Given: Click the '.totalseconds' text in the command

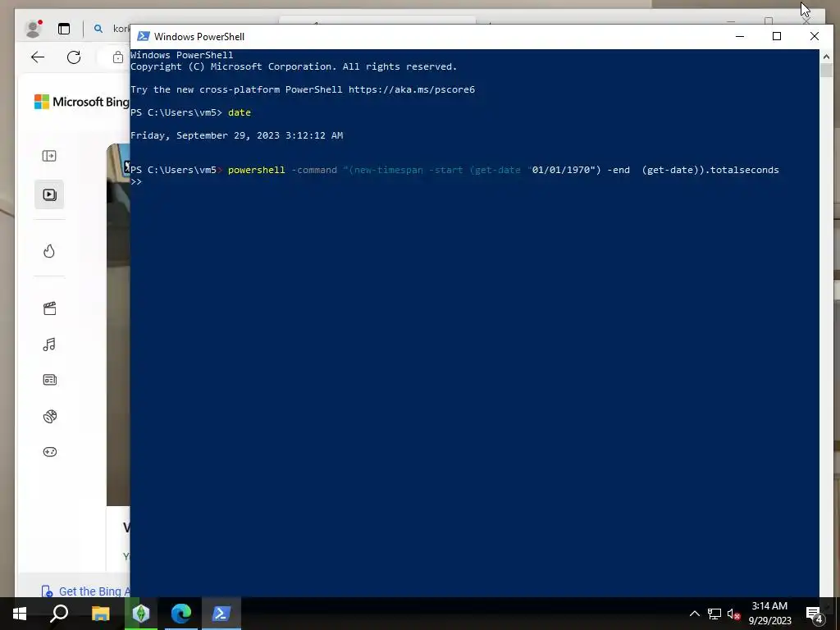Looking at the screenshot, I should pos(742,170).
